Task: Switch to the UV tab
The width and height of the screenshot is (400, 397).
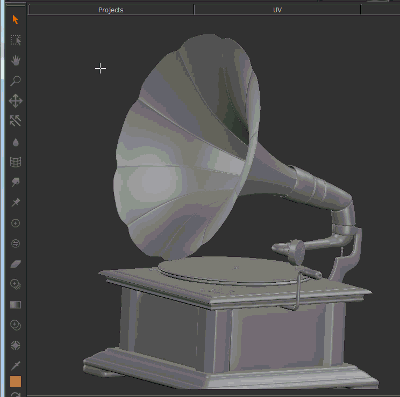Action: coord(277,10)
